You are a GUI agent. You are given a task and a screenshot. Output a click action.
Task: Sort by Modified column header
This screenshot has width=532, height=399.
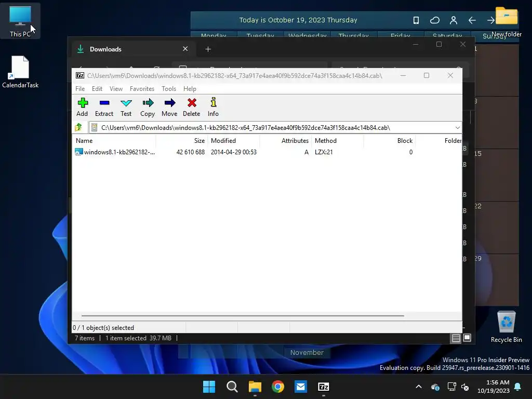point(234,140)
